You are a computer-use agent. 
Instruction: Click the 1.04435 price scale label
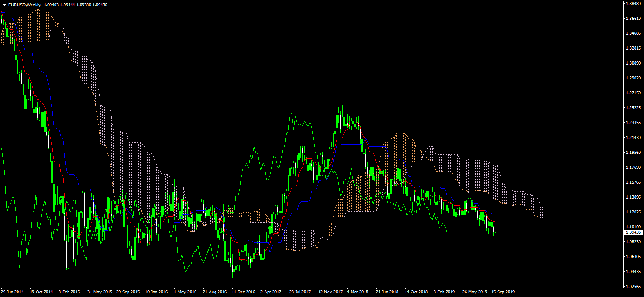coord(633,272)
